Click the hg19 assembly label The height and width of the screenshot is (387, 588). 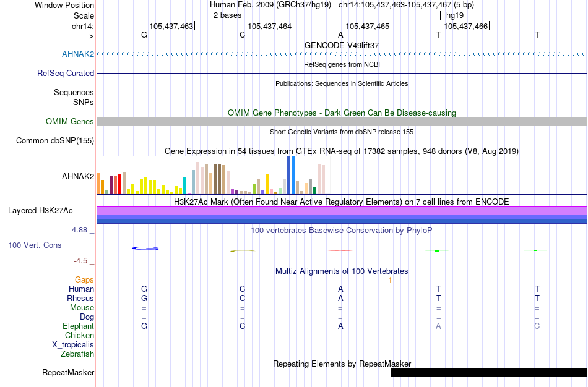(x=455, y=15)
